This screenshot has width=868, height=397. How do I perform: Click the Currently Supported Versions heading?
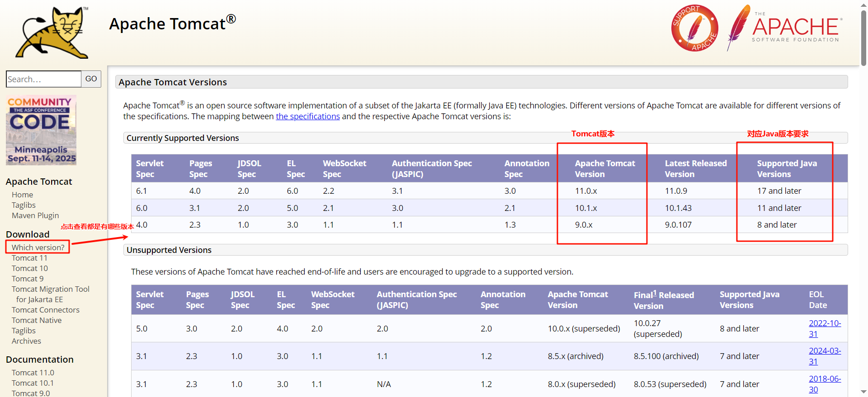[183, 138]
